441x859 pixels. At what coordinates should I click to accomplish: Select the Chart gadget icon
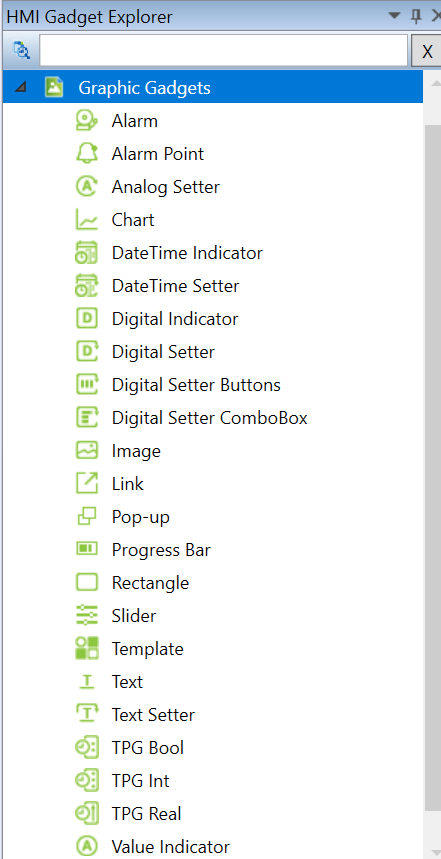[x=87, y=220]
